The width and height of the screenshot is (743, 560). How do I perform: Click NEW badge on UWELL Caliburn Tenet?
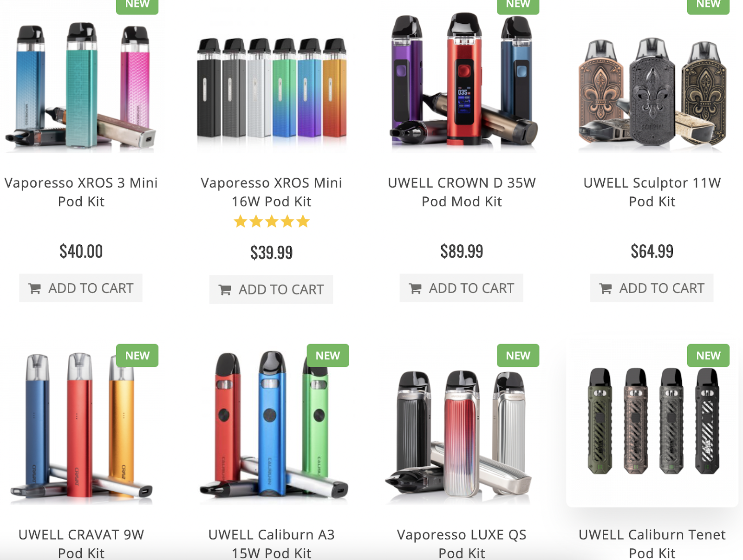pyautogui.click(x=709, y=356)
